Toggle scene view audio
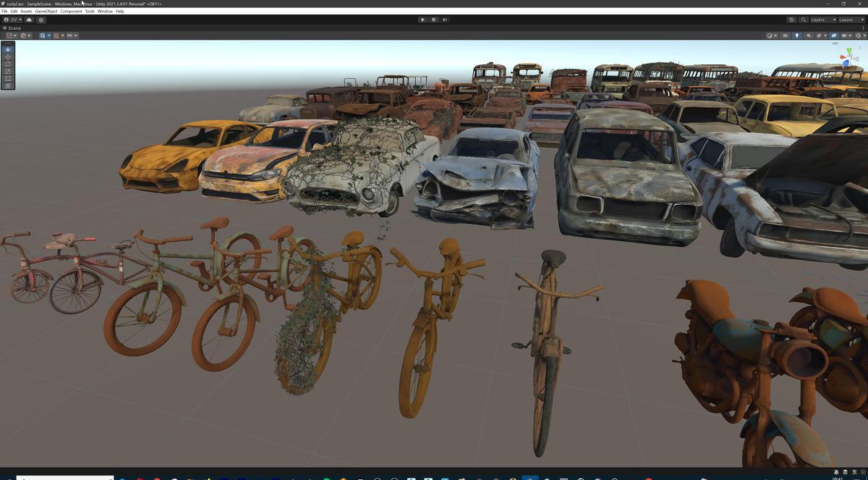The width and height of the screenshot is (868, 480). [x=808, y=35]
